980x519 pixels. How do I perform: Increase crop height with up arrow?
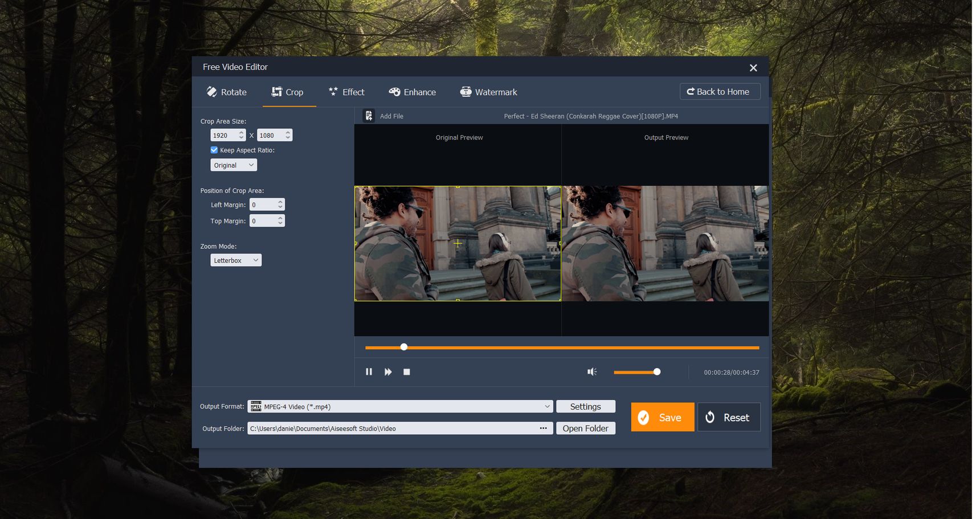pos(288,132)
